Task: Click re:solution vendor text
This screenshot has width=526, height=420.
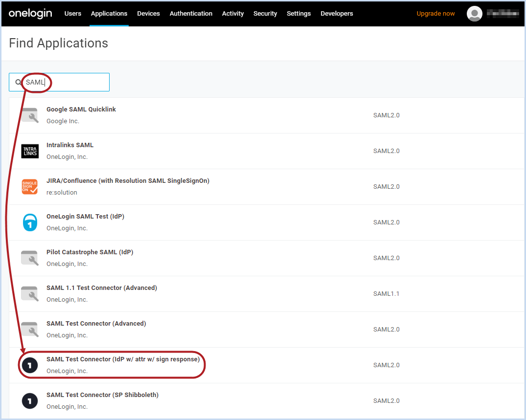Action: [x=62, y=193]
